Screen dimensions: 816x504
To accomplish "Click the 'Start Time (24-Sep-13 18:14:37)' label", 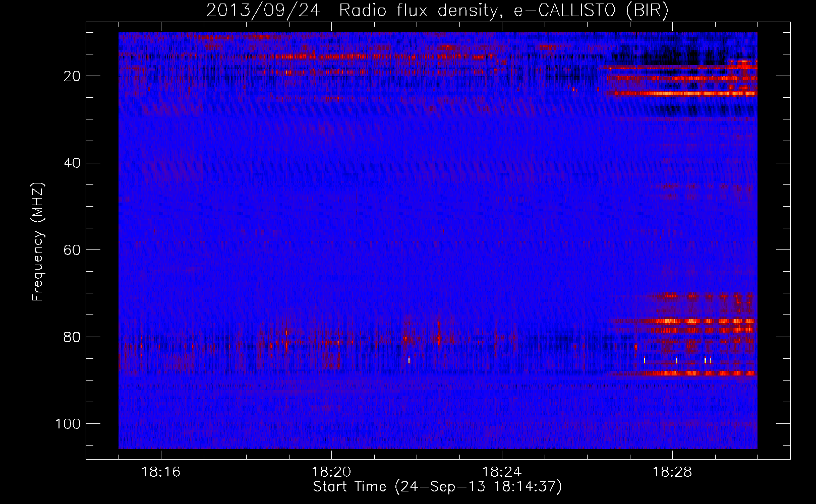I will click(437, 487).
